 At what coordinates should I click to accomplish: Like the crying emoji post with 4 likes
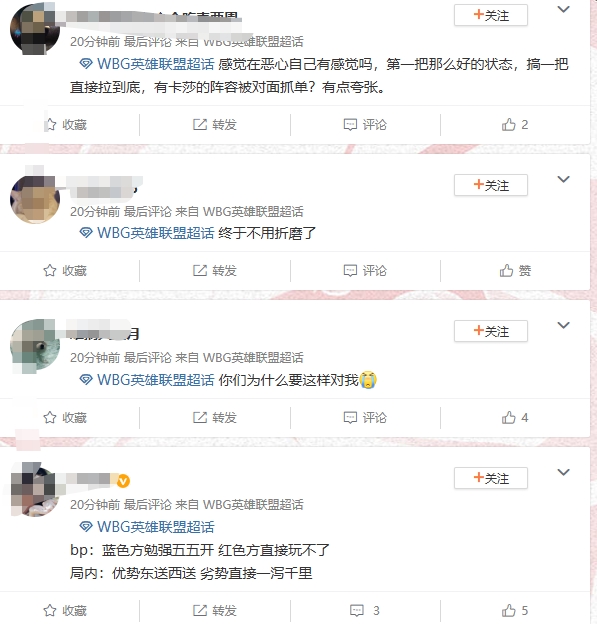pyautogui.click(x=515, y=417)
